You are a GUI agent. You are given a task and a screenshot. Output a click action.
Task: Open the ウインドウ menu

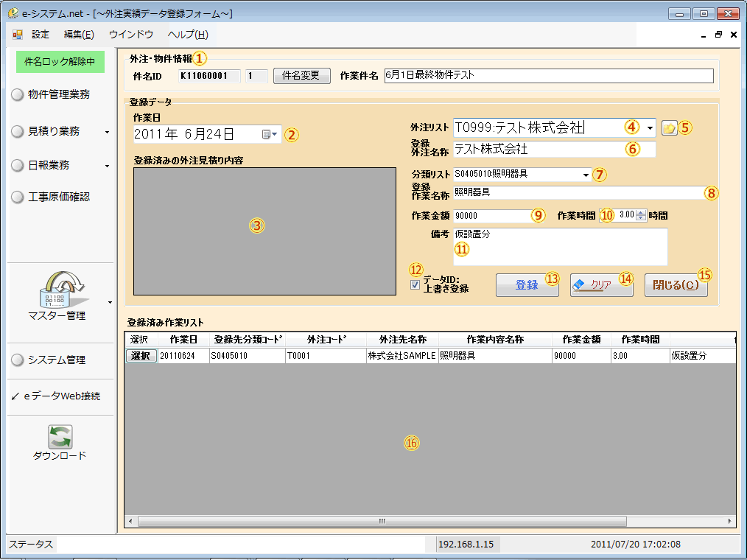[x=131, y=35]
